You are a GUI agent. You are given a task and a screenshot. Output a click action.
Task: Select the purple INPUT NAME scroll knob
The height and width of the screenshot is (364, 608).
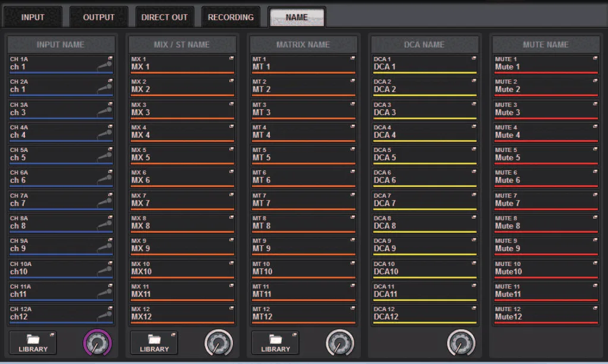click(x=97, y=343)
